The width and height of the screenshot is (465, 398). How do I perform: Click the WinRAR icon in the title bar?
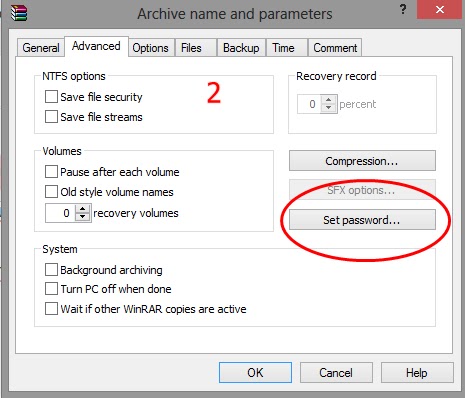click(x=19, y=13)
